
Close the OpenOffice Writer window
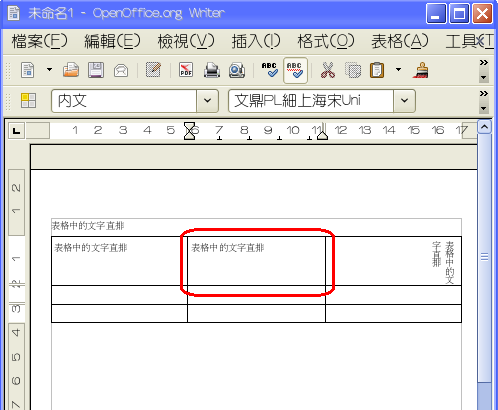pyautogui.click(x=482, y=14)
